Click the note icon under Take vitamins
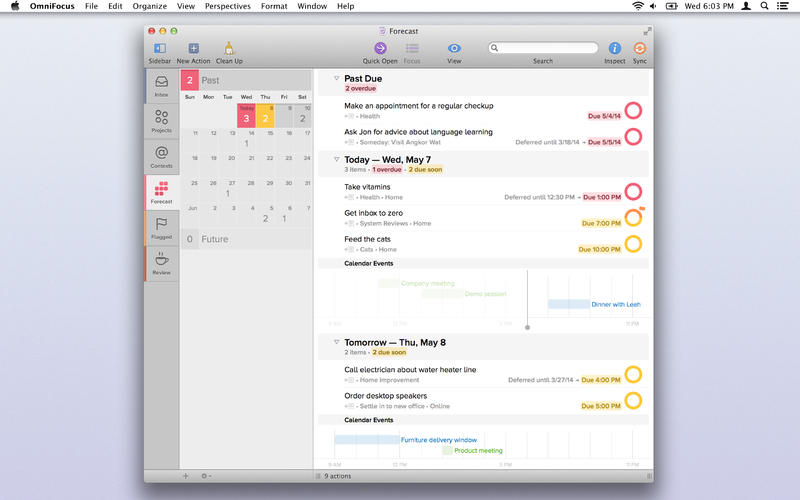This screenshot has height=500, width=800. 349,197
